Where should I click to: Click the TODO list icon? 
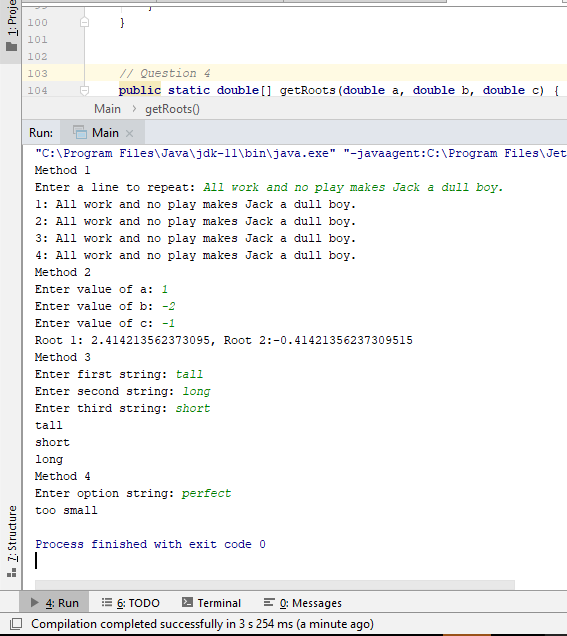107,602
